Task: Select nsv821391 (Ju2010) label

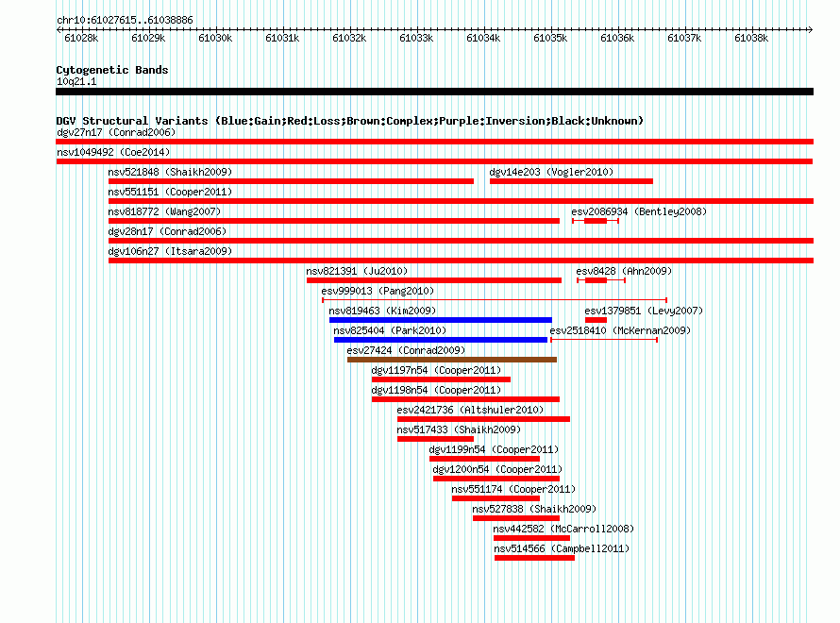Action: [x=357, y=271]
